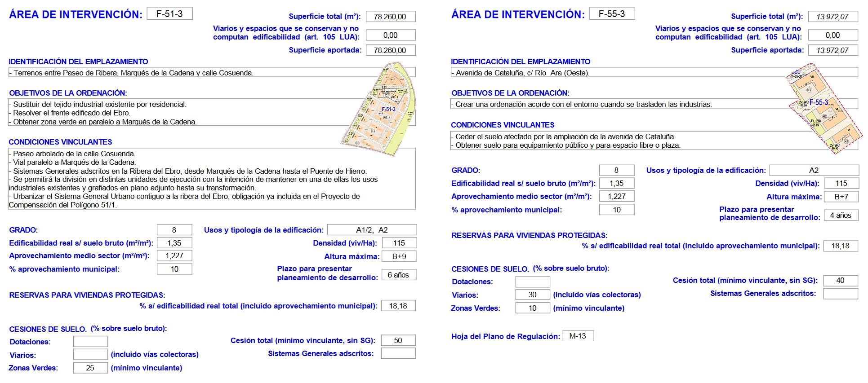Viewport: 868px width, 383px height.
Task: Click the F-51-3 area code field
Action: click(169, 14)
